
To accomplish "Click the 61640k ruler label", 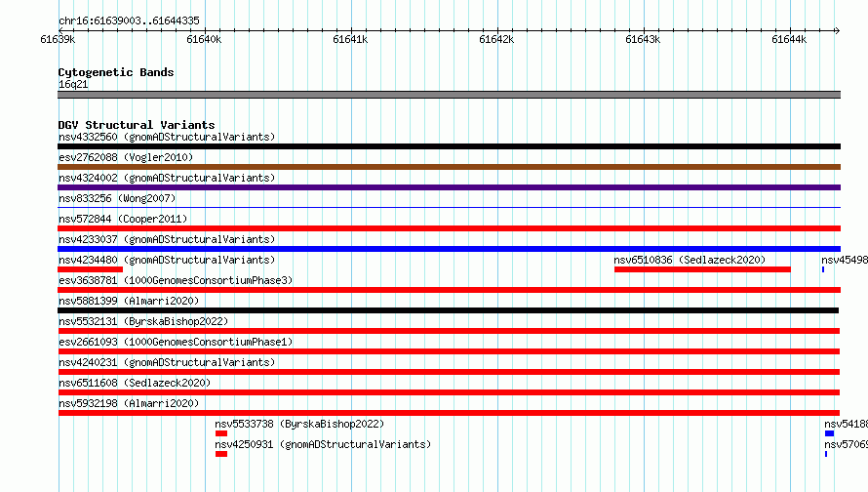I will pos(204,39).
